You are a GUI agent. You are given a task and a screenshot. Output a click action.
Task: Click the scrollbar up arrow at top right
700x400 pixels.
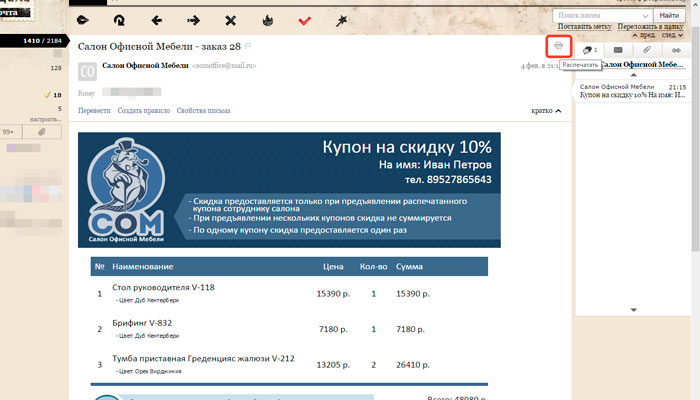coord(696,4)
